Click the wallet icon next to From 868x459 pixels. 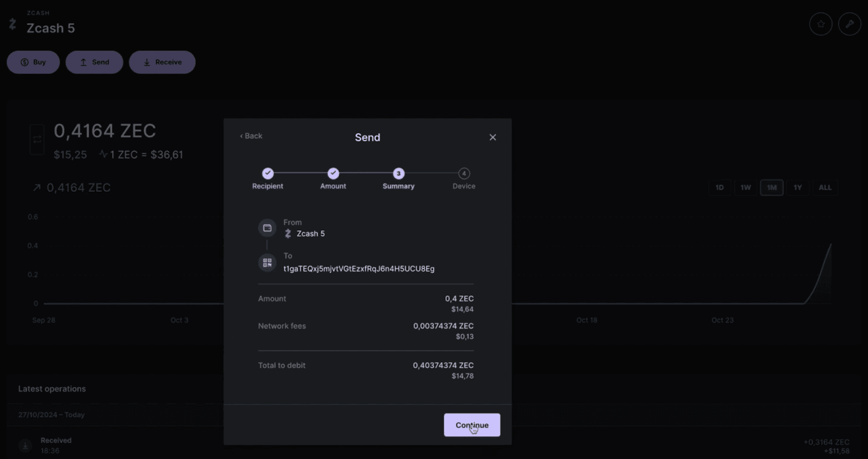coord(267,228)
